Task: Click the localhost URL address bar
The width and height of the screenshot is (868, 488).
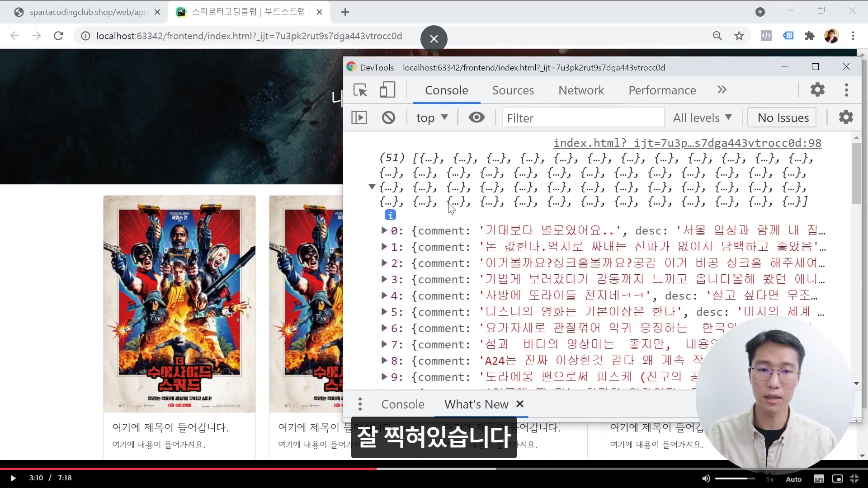Action: pyautogui.click(x=249, y=36)
